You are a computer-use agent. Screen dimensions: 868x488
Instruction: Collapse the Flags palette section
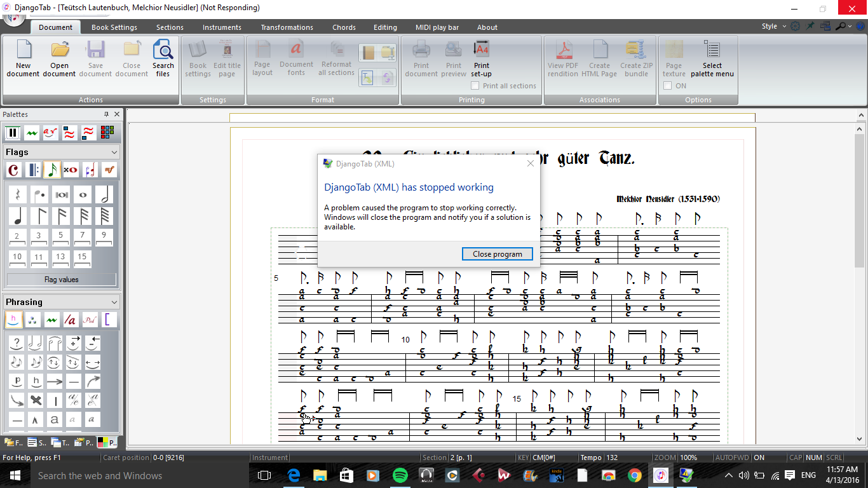[x=114, y=152]
